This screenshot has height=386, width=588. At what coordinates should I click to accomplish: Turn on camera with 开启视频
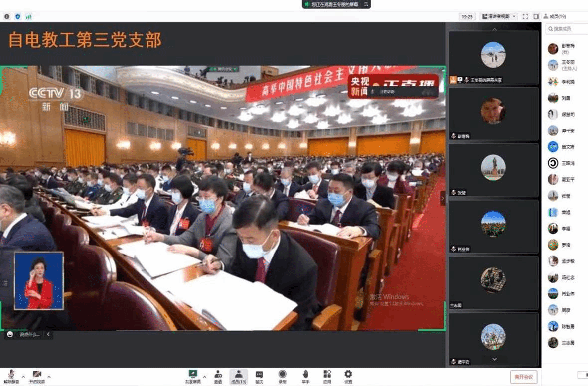click(x=36, y=375)
